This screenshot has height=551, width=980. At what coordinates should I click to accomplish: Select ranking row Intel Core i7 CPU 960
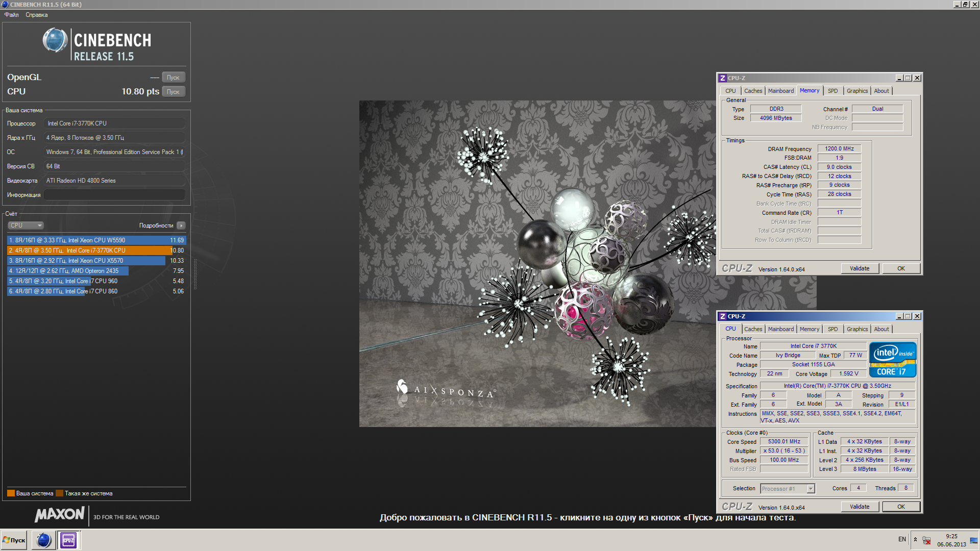click(x=96, y=281)
